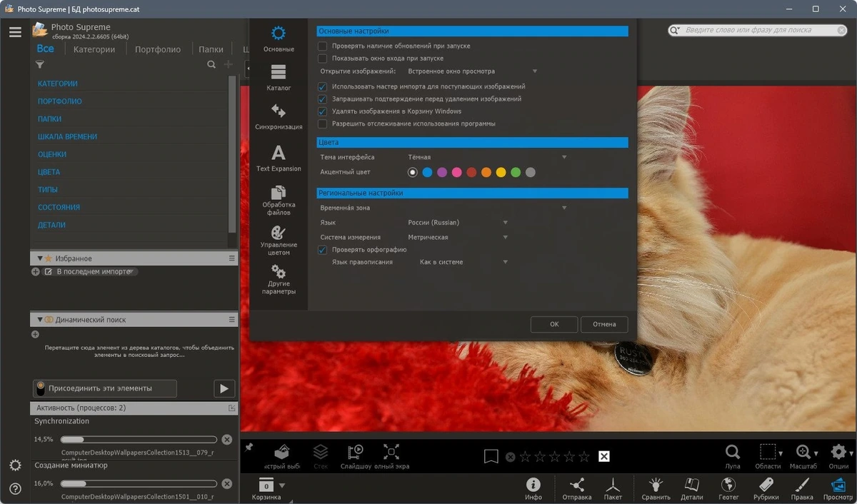
Task: Start the Слайдшоу
Action: 355,457
